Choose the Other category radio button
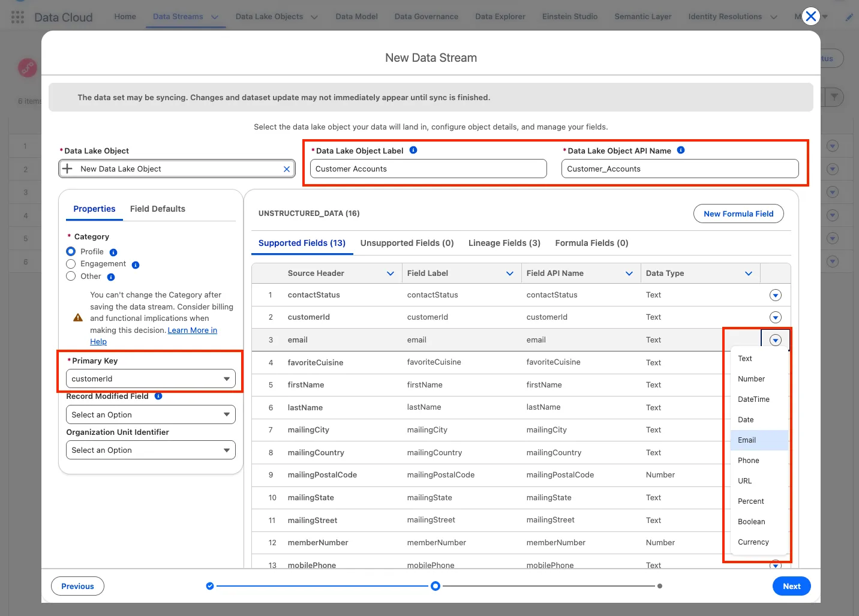 click(71, 276)
